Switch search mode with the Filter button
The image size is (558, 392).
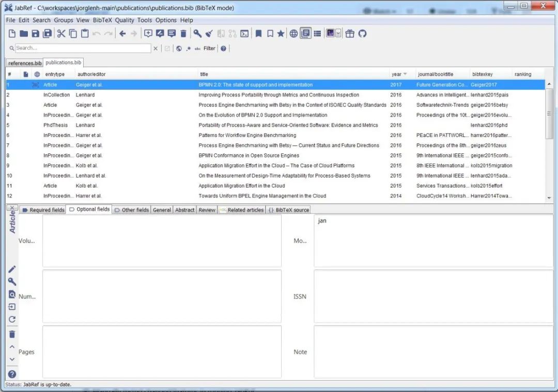[209, 48]
